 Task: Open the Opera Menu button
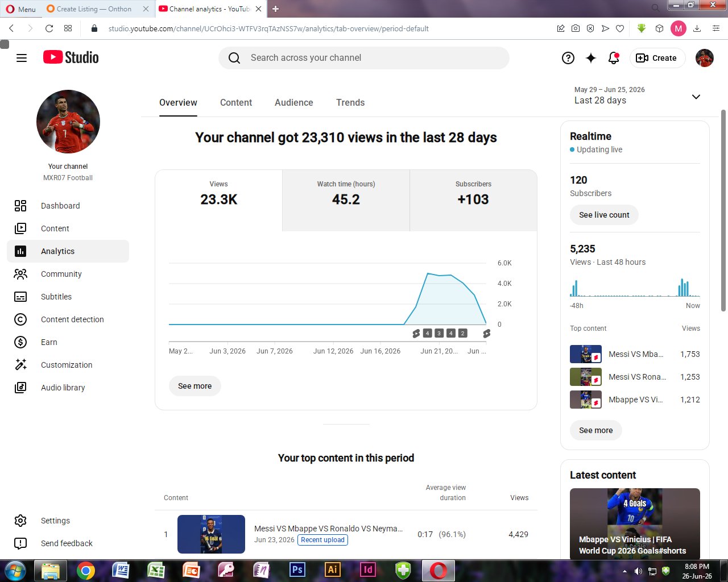21,9
